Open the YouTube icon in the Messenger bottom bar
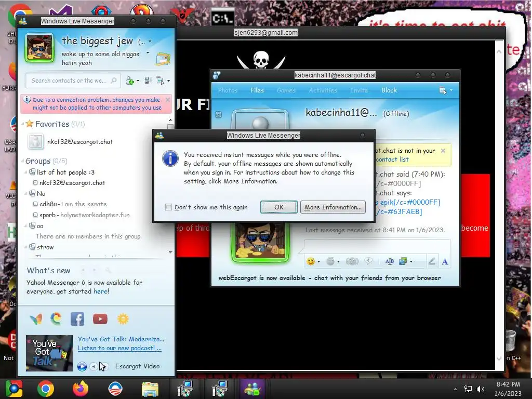This screenshot has height=399, width=532. (100, 319)
